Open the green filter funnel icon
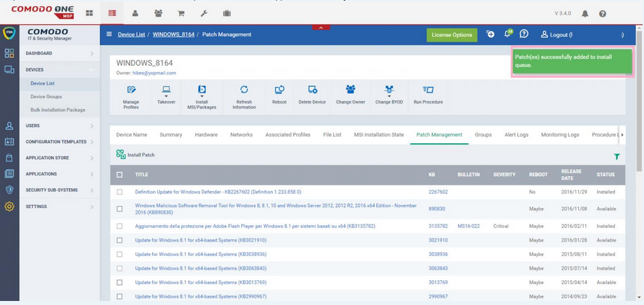The width and height of the screenshot is (644, 305). (x=616, y=157)
